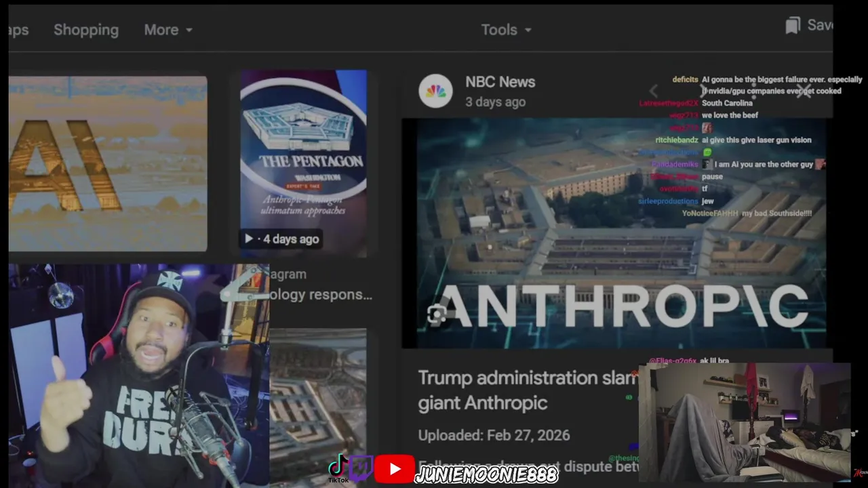
Task: Click the Saved bookmark icon
Action: coord(792,26)
